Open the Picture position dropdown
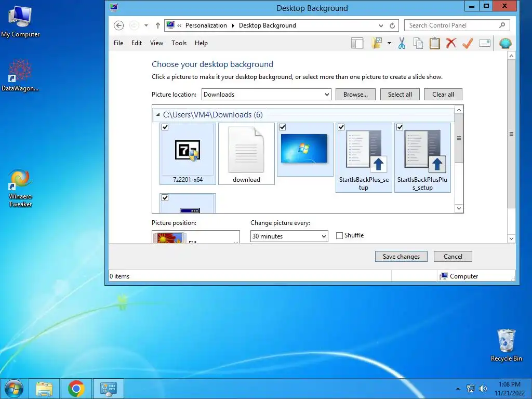The image size is (532, 399). 196,237
